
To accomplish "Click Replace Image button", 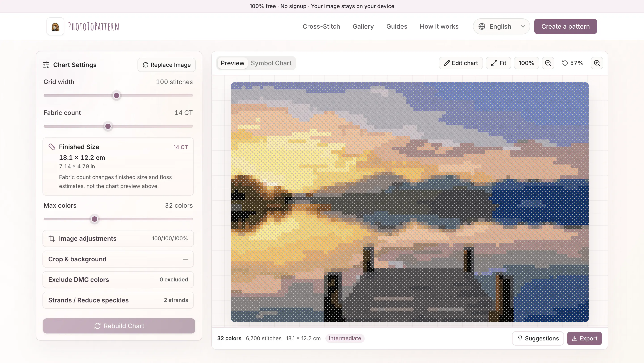I will (167, 65).
